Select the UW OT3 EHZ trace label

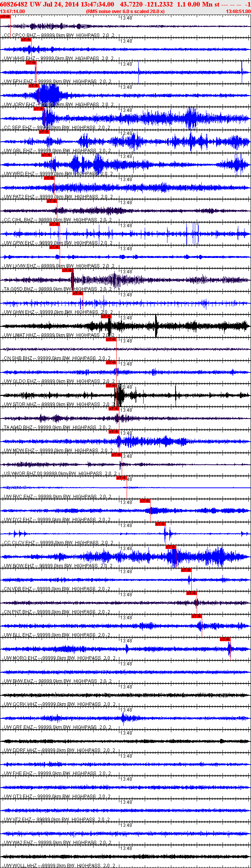point(57,796)
